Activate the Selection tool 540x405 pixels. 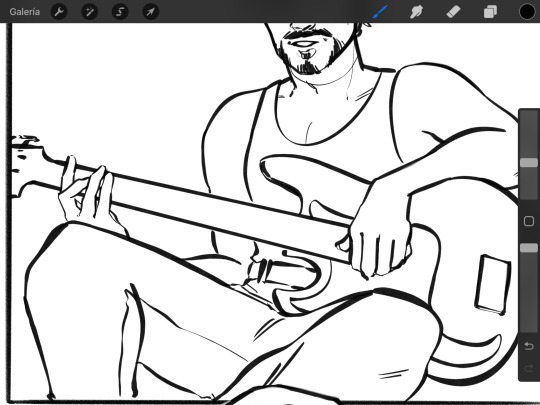(120, 12)
